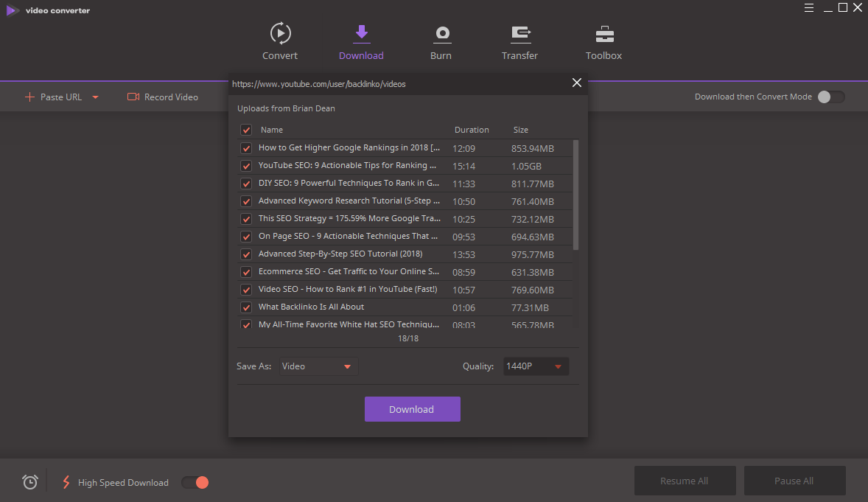
Task: Select title 'Advanced Step-By-Step SEO Tutorial (2018)'
Action: pos(340,254)
